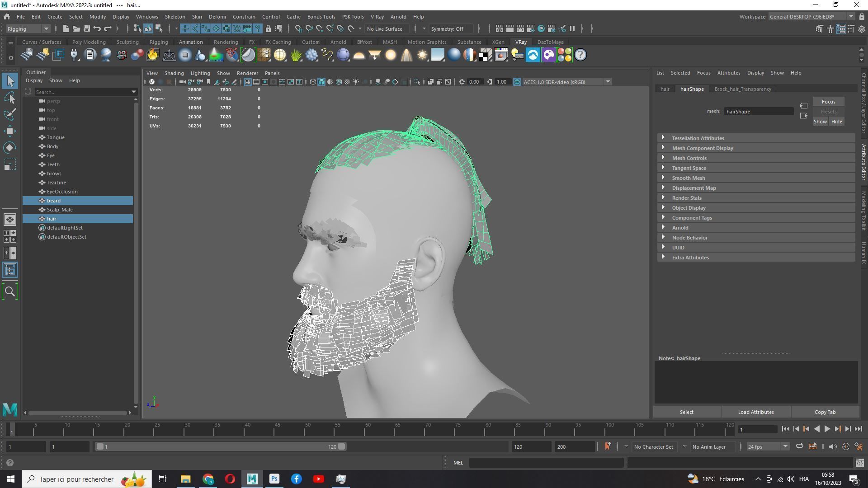Image resolution: width=868 pixels, height=488 pixels.
Task: Select the arrow Select tool in toolbox
Action: (x=10, y=81)
